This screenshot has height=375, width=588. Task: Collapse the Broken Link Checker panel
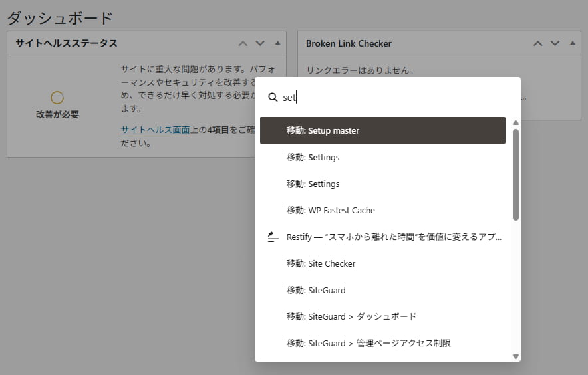point(572,43)
